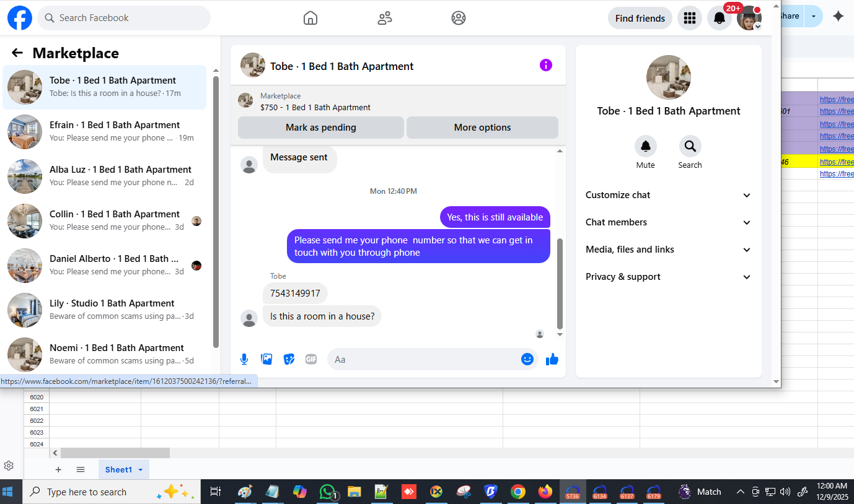Click the Mark as pending button
854x504 pixels.
pyautogui.click(x=321, y=128)
